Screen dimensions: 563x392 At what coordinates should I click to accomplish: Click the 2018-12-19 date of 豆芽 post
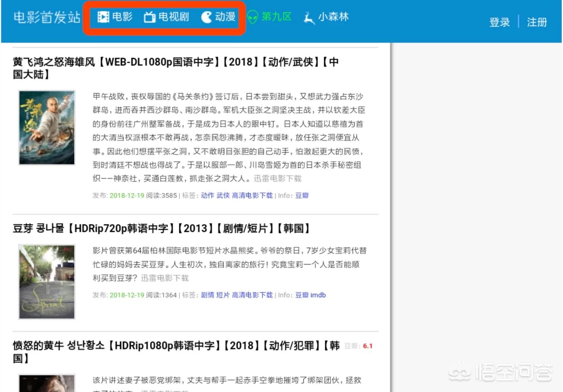127,295
